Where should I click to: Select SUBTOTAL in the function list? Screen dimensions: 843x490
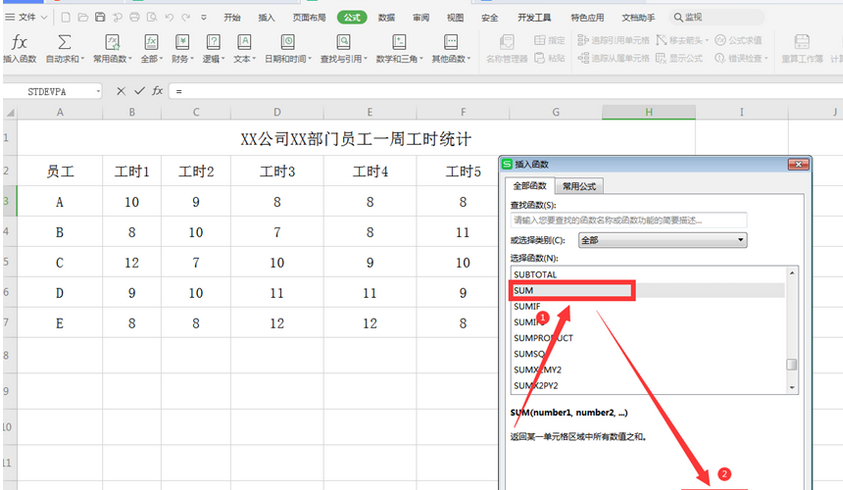click(647, 274)
